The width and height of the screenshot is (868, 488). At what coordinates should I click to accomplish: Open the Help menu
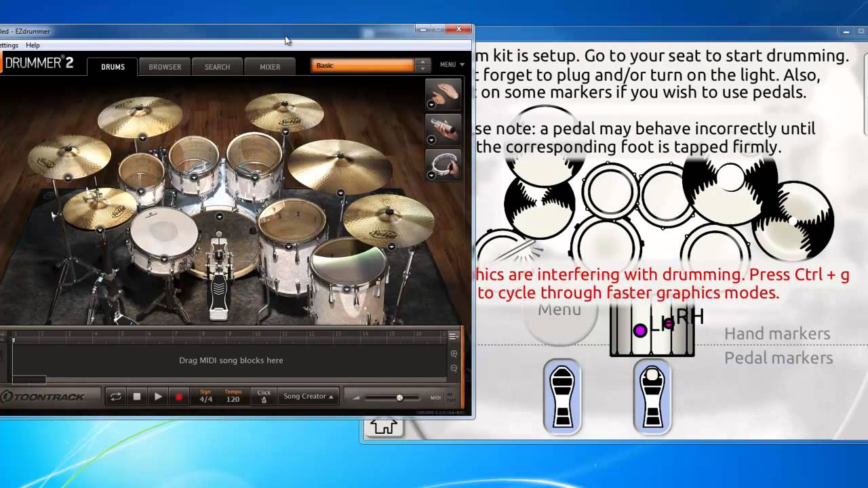pyautogui.click(x=33, y=45)
